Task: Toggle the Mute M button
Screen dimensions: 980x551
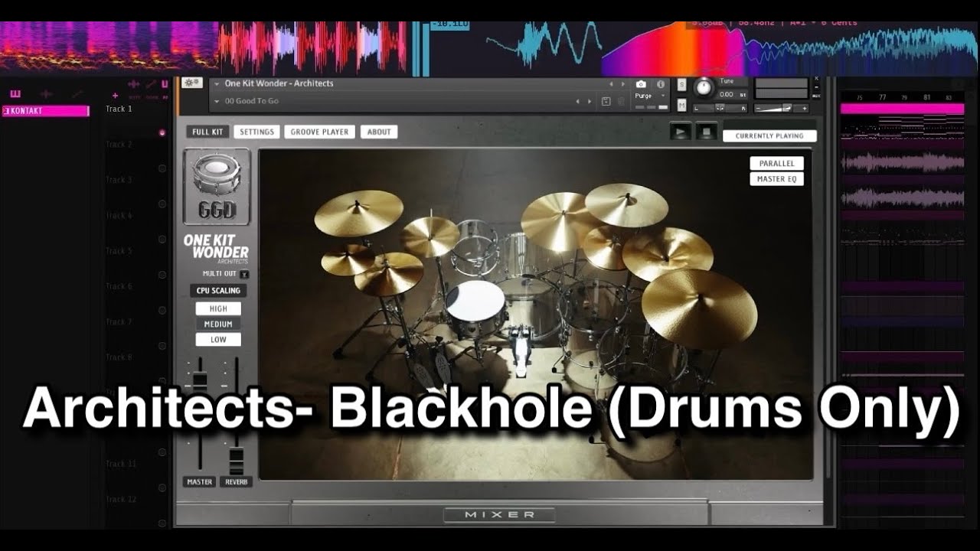Action: pyautogui.click(x=681, y=105)
